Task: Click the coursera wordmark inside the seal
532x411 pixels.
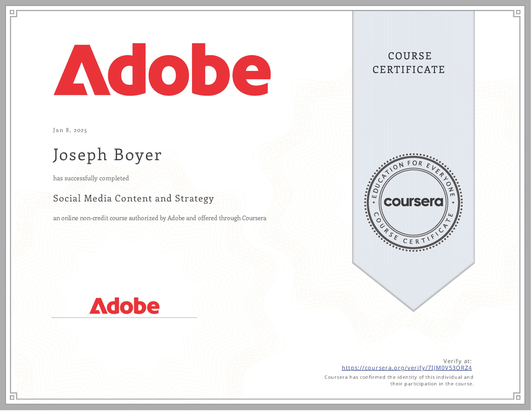Action: tap(413, 202)
